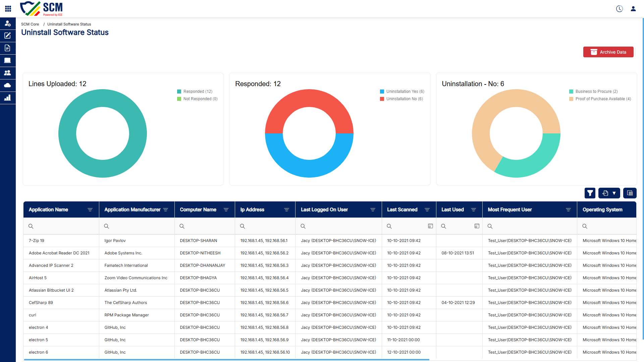Toggle the Uninstallation Yes legend series

[402, 92]
